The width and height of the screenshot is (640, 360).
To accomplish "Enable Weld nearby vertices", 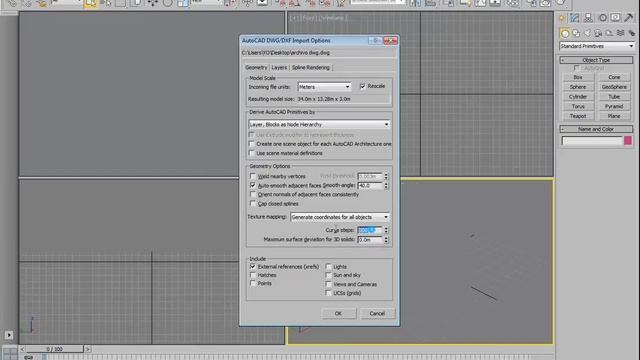I will (x=253, y=176).
